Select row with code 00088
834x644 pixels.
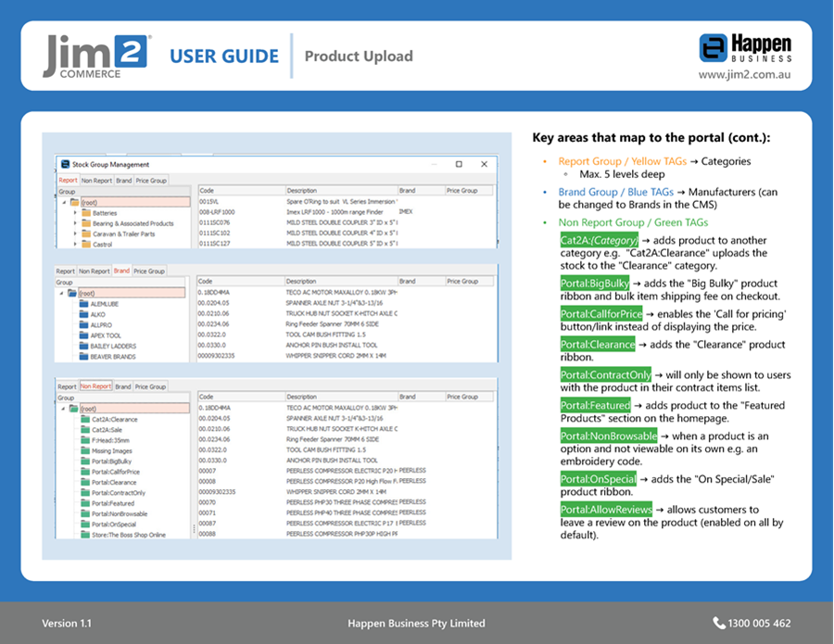click(347, 534)
